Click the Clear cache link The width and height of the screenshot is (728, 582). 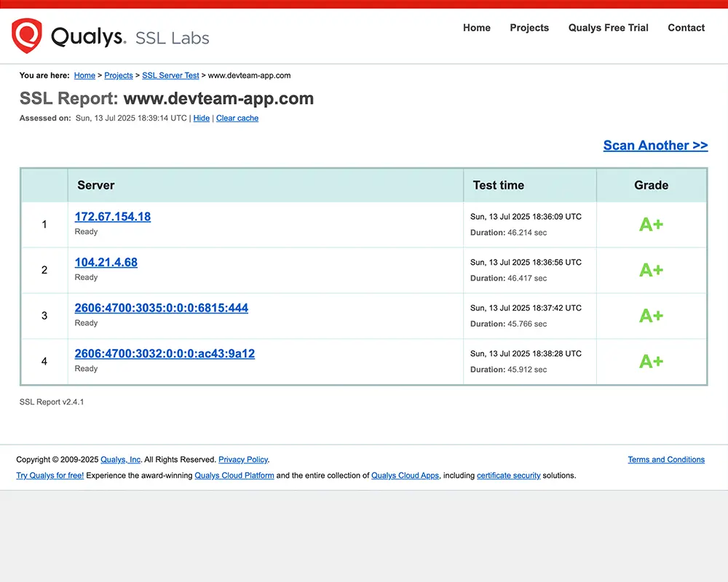coord(237,118)
